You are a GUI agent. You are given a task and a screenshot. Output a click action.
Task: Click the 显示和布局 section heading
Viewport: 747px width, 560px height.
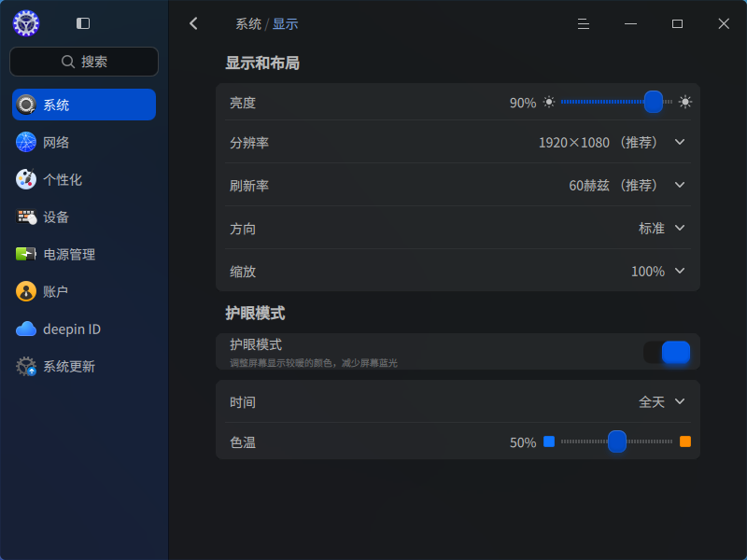coord(262,63)
